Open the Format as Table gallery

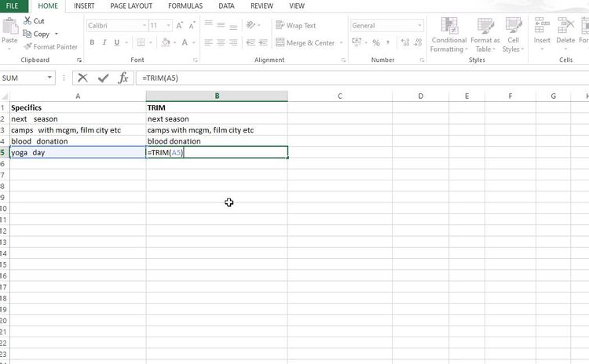(x=485, y=35)
